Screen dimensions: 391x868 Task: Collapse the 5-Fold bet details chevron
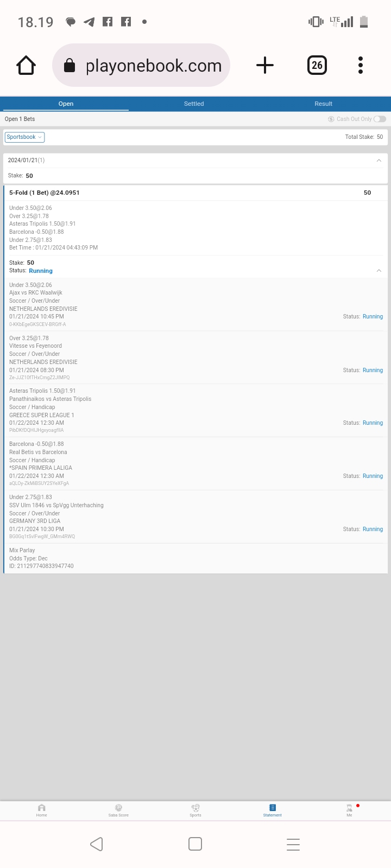(379, 271)
